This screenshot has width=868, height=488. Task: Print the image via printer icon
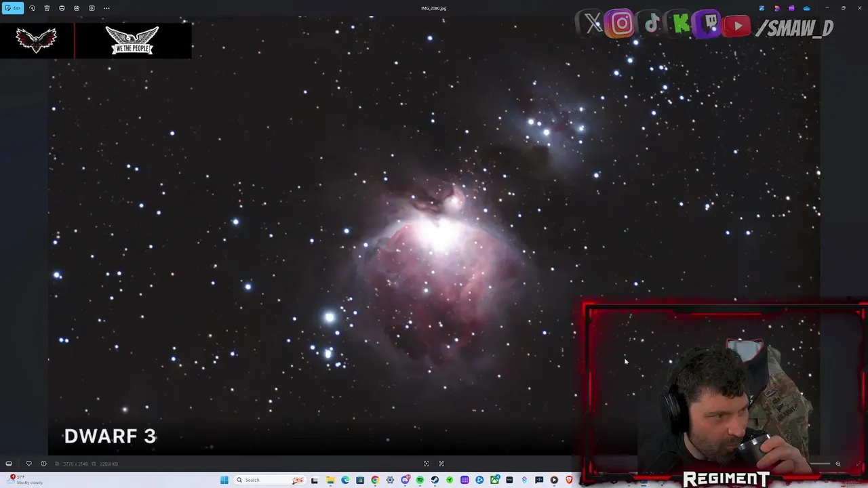click(62, 8)
